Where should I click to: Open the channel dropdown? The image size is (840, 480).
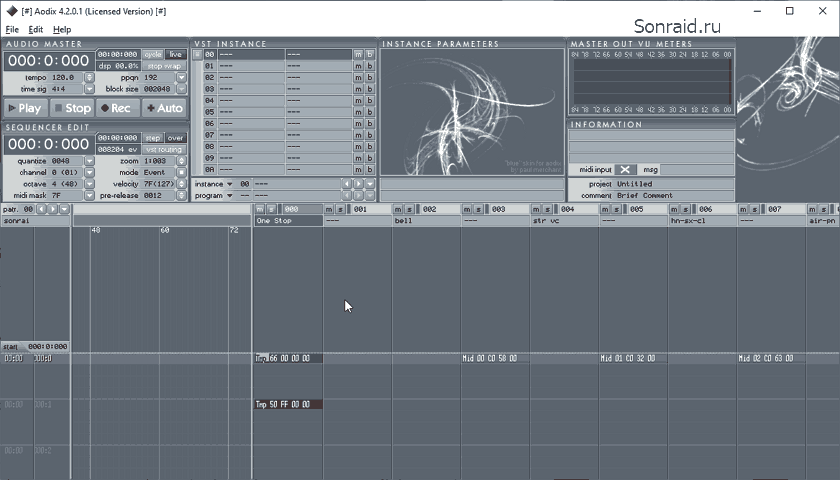(x=89, y=172)
